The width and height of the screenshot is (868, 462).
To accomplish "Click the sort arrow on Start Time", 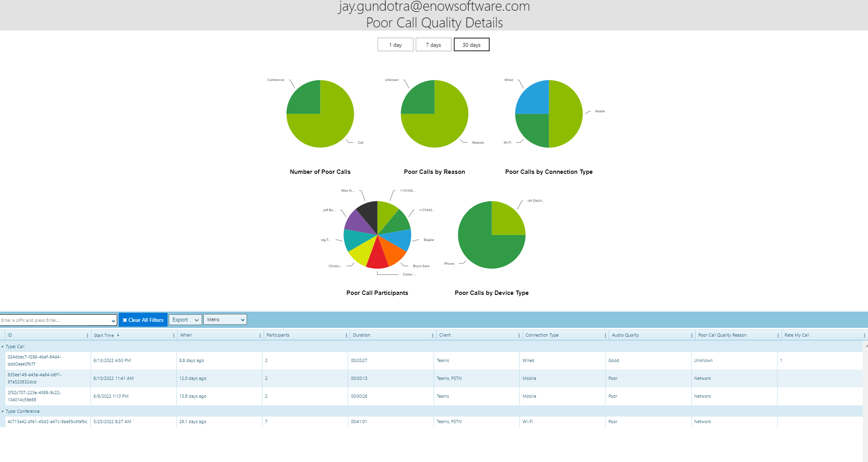I will (x=118, y=334).
